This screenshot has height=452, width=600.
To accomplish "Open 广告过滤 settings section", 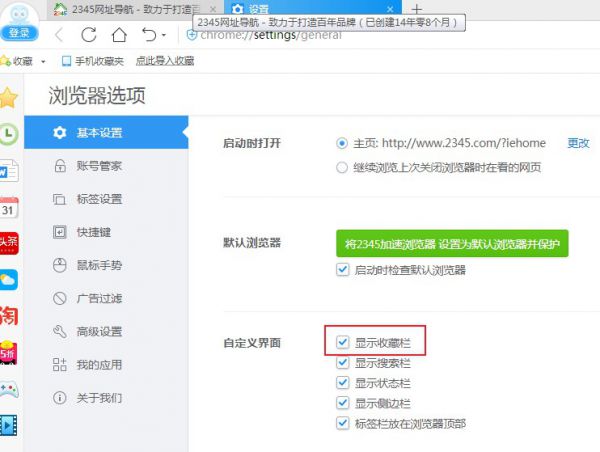I will click(106, 298).
